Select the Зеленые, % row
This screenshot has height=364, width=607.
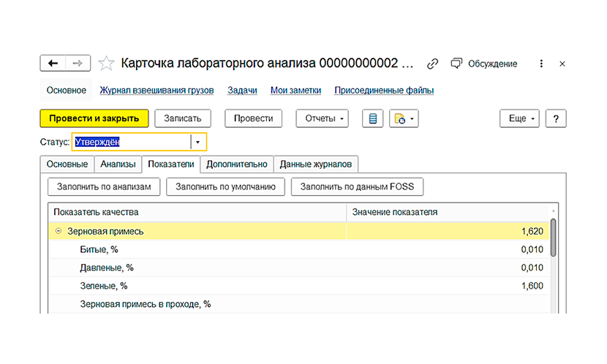299,286
